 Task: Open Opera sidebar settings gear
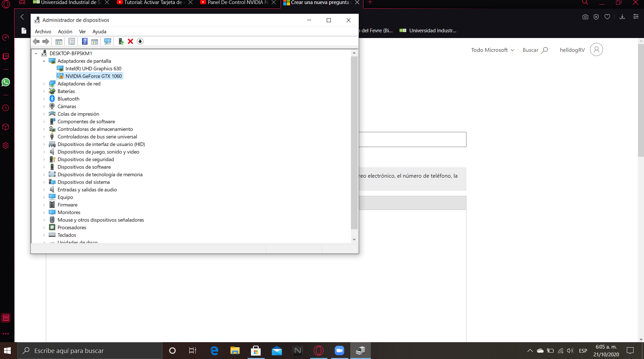click(6, 146)
